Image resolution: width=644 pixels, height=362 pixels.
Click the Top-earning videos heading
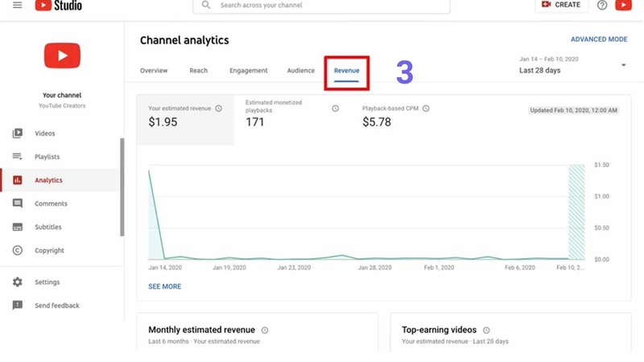coord(439,330)
